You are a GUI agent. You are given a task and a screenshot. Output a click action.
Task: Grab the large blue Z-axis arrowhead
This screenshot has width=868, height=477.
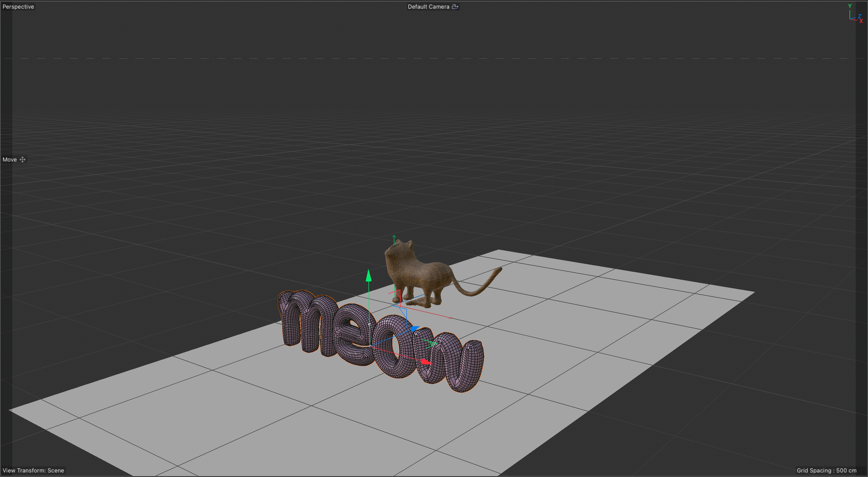[x=414, y=329]
